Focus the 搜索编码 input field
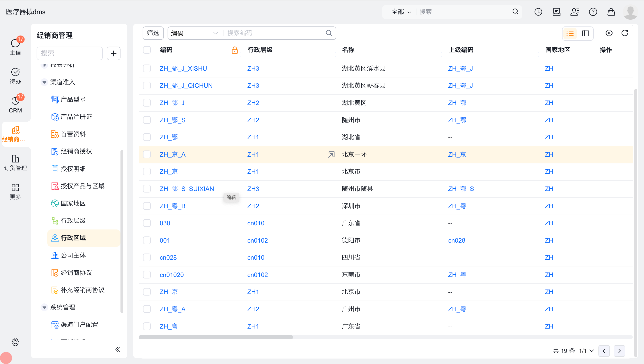The height and width of the screenshot is (364, 644). tap(274, 33)
